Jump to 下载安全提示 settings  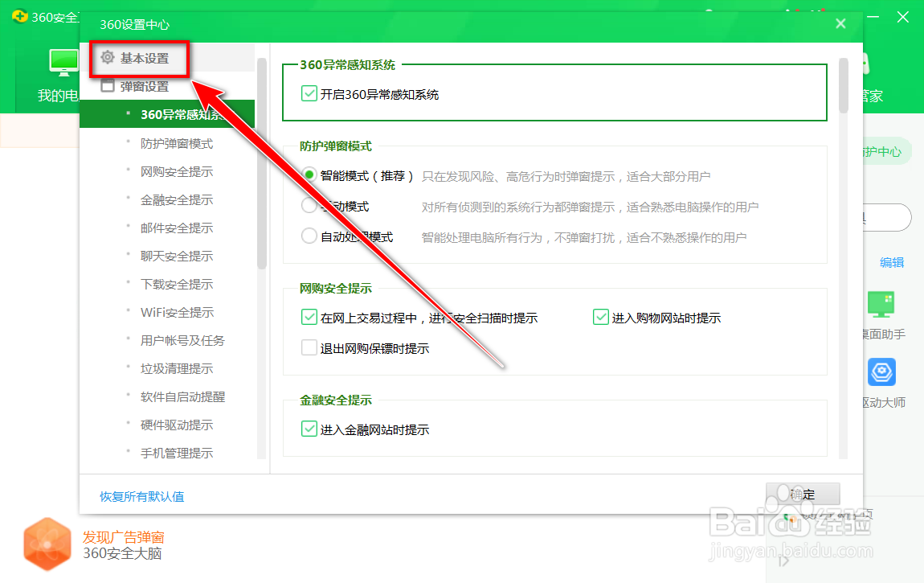tap(176, 285)
